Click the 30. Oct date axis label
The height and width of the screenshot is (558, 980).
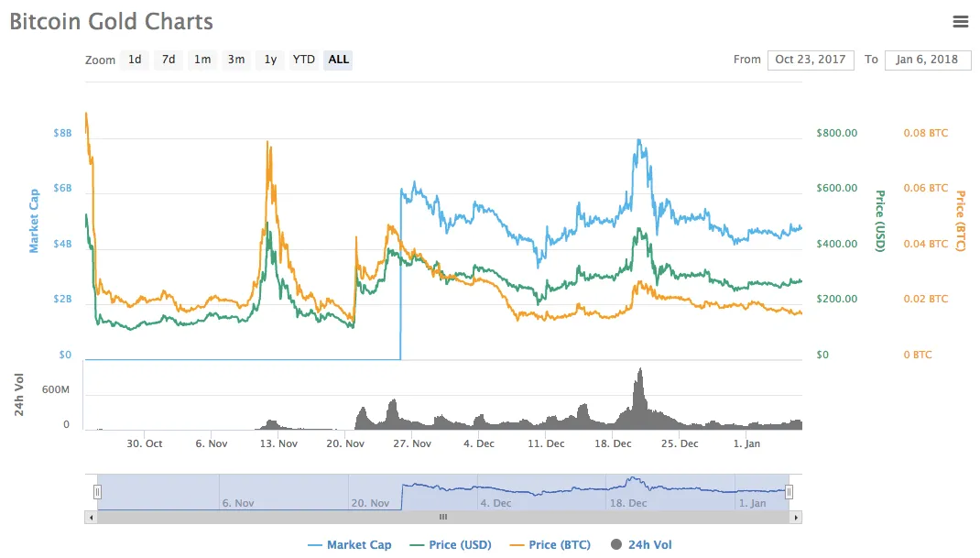tap(145, 443)
